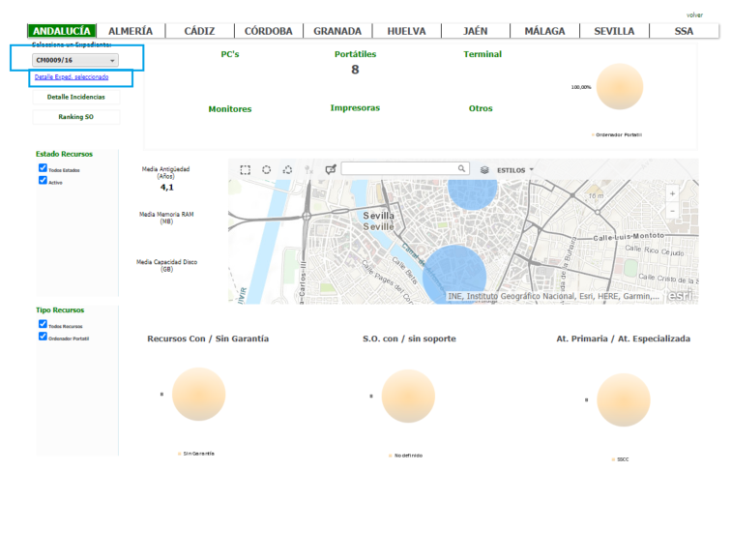Toggle the Activo checkbox
Screen dimensions: 731x560
43,180
